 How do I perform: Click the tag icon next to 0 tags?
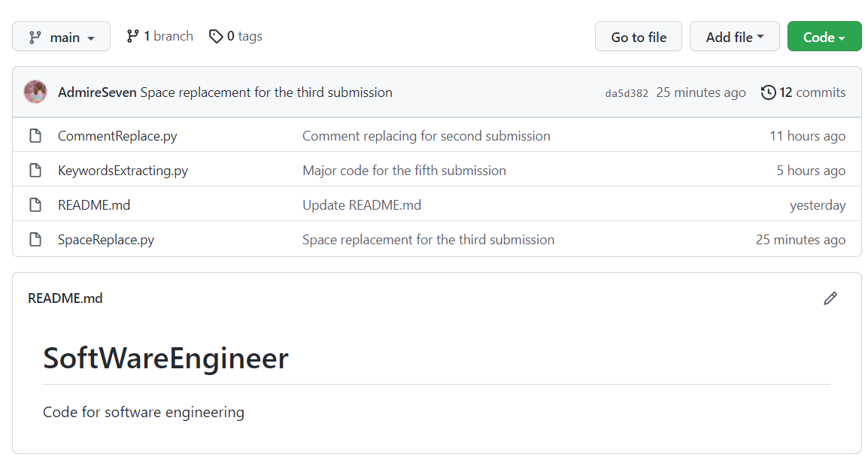(x=216, y=36)
